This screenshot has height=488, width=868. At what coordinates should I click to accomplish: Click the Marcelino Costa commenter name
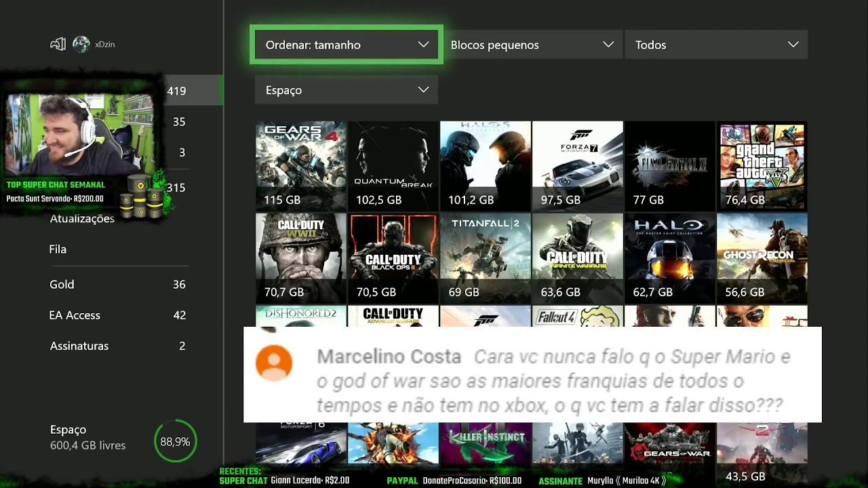(x=389, y=357)
